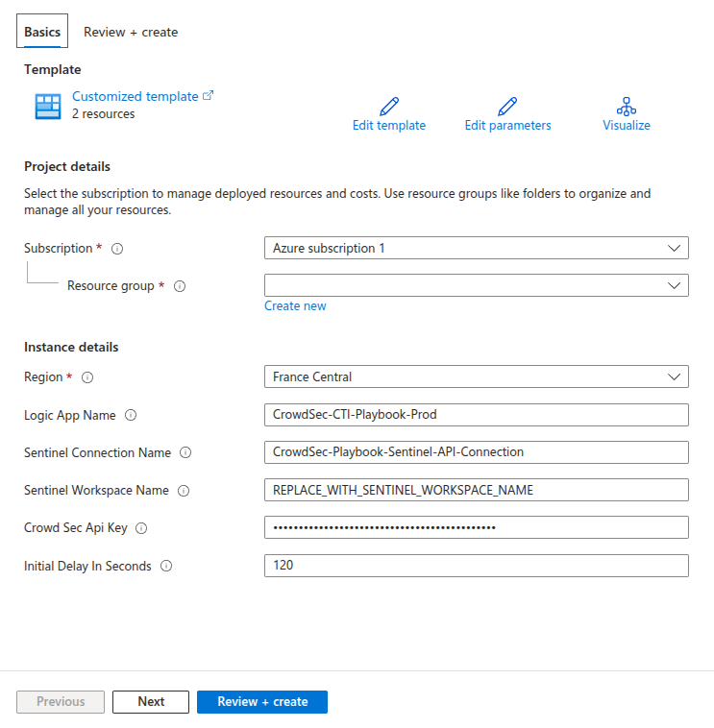Image resolution: width=714 pixels, height=728 pixels.
Task: Expand the Subscription dropdown
Action: [476, 248]
